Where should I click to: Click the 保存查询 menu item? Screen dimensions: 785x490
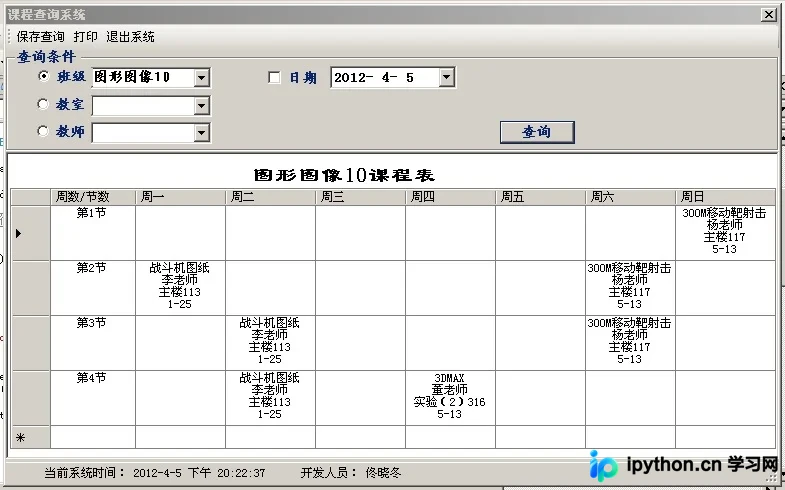pos(41,37)
